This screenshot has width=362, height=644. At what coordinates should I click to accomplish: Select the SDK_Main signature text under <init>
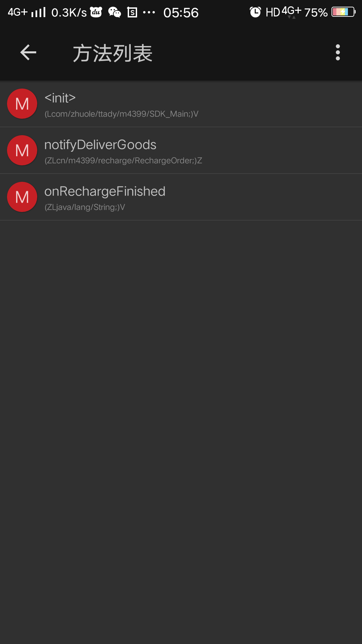pyautogui.click(x=121, y=114)
